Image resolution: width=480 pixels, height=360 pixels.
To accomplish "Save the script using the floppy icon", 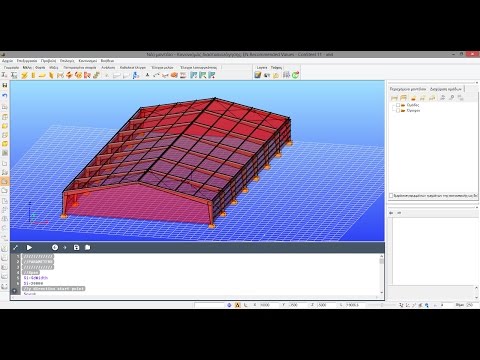I will [x=76, y=247].
